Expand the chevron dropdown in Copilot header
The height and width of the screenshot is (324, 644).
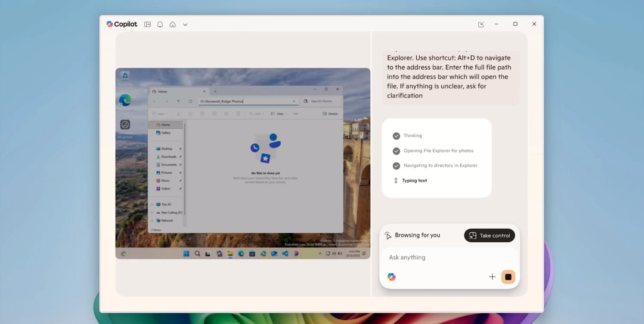click(185, 25)
